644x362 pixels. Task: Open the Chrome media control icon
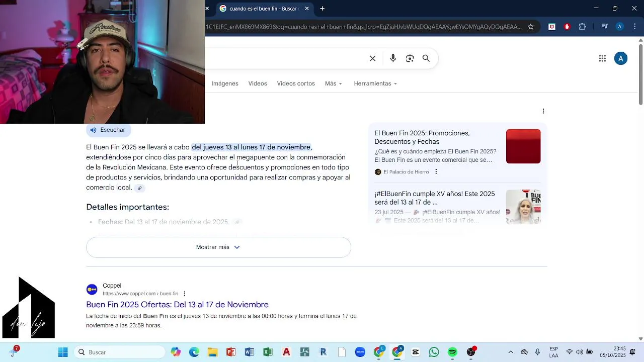click(605, 27)
